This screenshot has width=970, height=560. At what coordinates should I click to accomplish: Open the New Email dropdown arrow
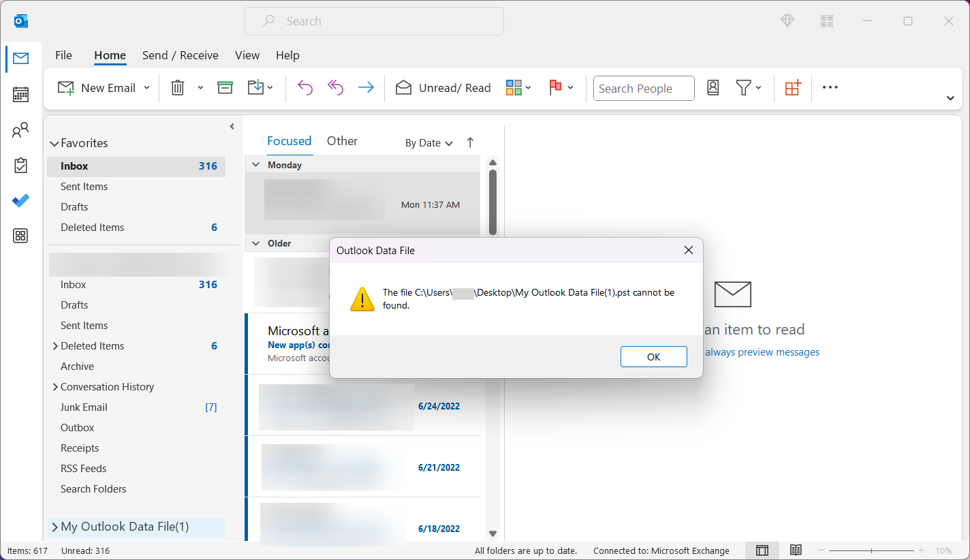click(x=146, y=88)
